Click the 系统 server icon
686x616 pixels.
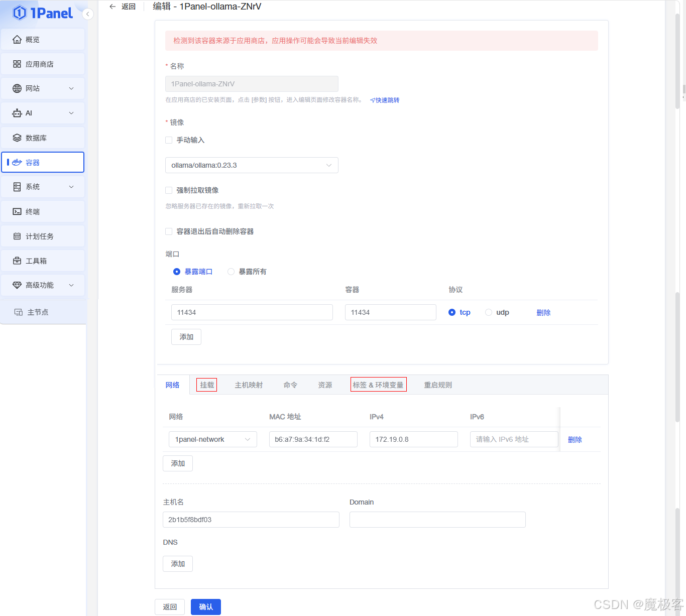pyautogui.click(x=17, y=187)
